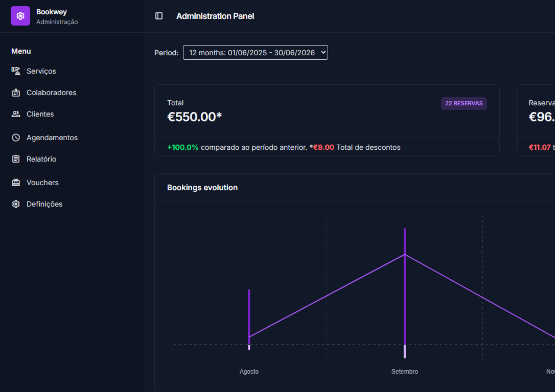Click the €550.00 Total card
Viewport: 555px width, 392px height.
(x=327, y=121)
